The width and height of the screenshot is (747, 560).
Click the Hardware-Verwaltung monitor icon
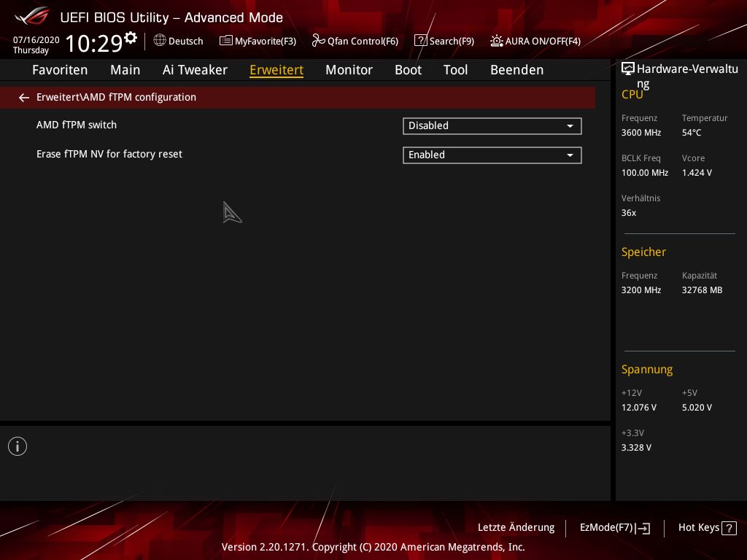[628, 69]
